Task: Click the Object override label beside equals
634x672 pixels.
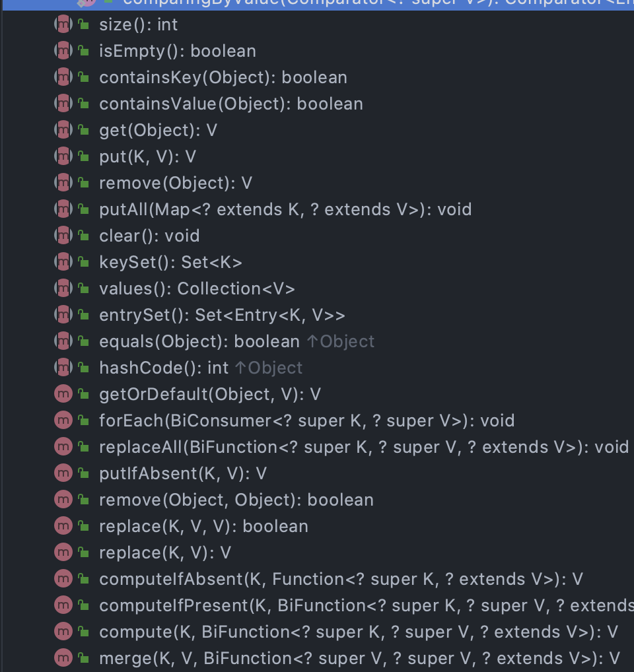Action: [341, 341]
